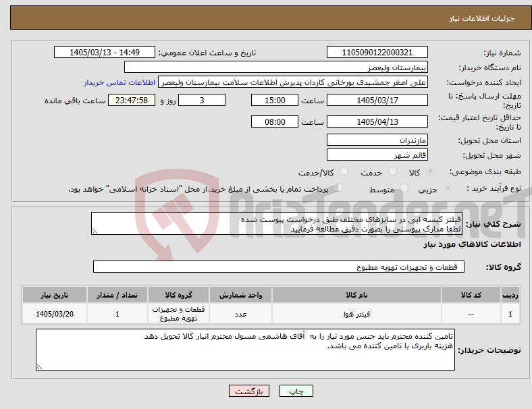Click the delivery province field مازندران
Screen dimensions: 532x409
click(377, 140)
